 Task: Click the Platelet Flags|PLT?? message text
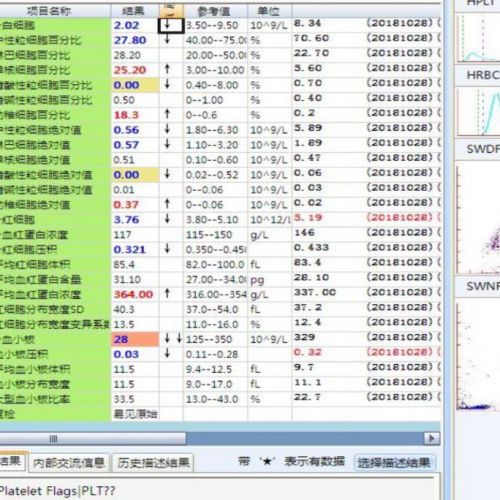(x=57, y=491)
